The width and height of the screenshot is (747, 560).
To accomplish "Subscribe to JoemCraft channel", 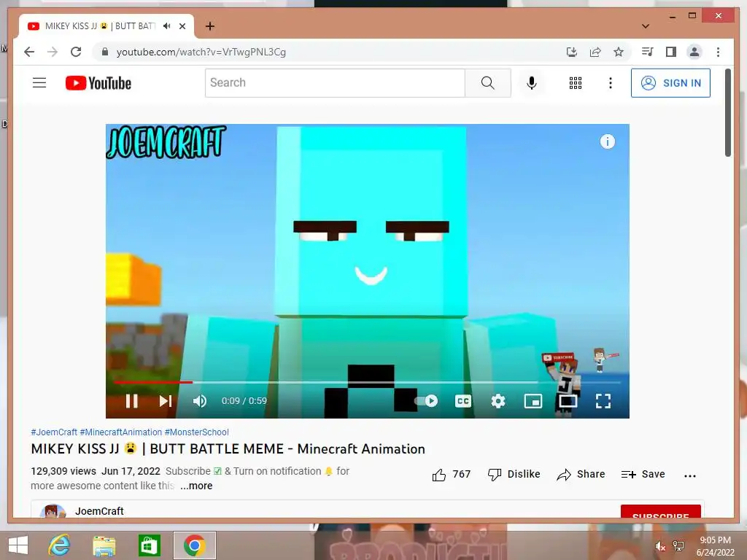I will (661, 511).
